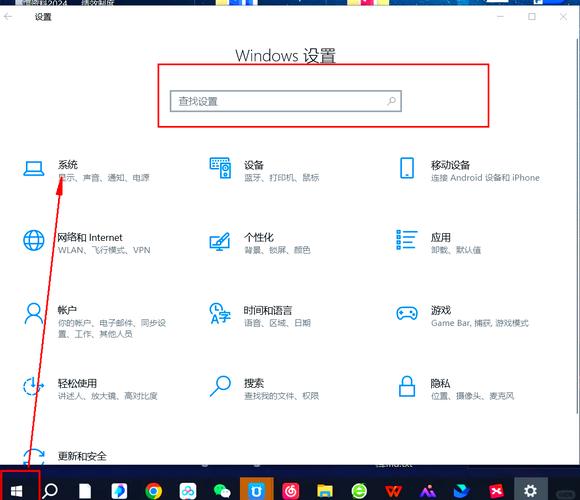580x500 pixels.
Task: Open purple mountain app on taskbar
Action: point(428,491)
